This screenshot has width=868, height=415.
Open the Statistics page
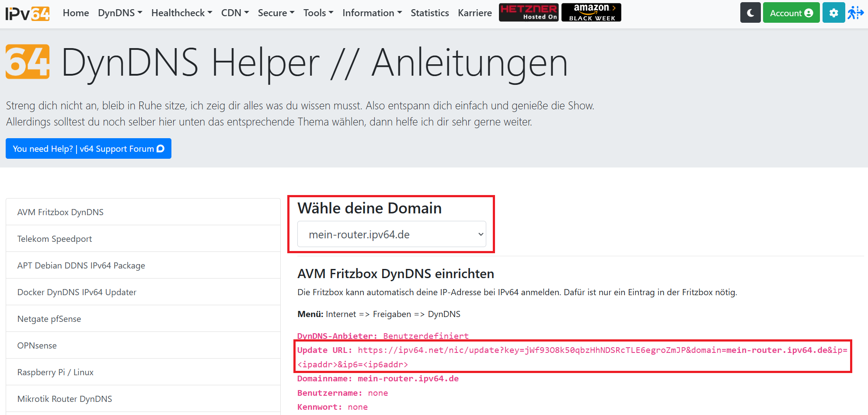click(x=430, y=13)
